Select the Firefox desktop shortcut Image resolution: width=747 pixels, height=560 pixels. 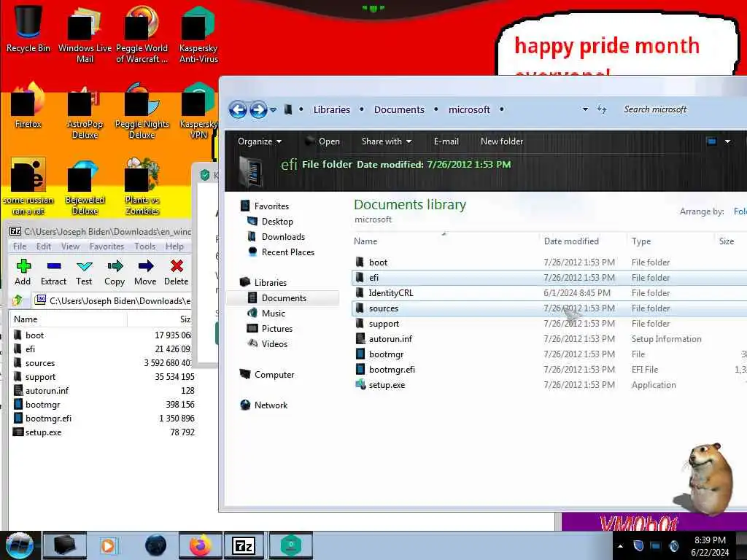coord(28,106)
